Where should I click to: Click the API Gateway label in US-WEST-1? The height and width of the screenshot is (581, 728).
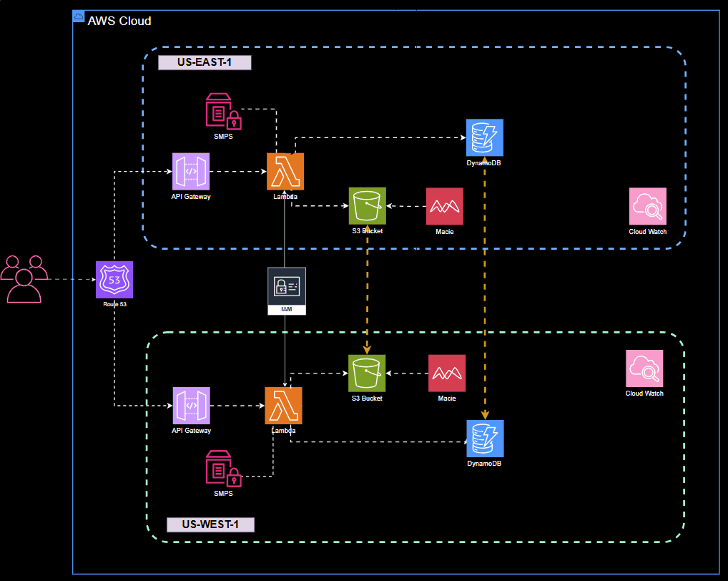tap(191, 431)
